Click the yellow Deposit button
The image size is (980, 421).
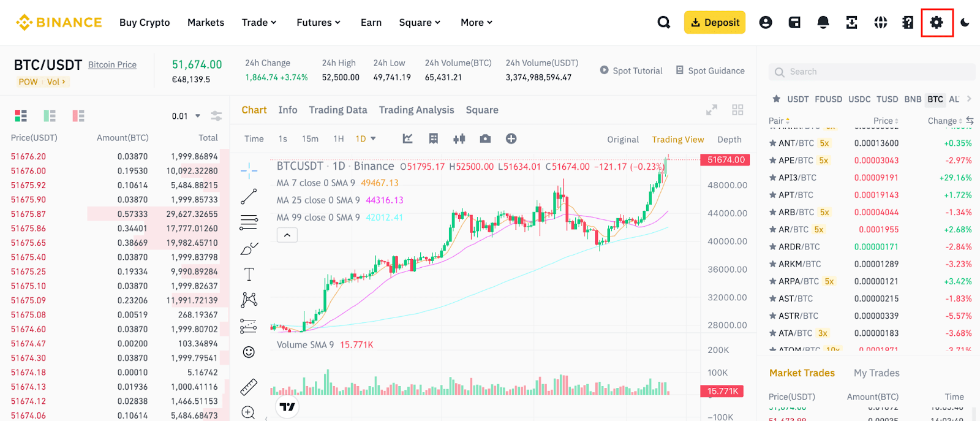click(x=715, y=23)
